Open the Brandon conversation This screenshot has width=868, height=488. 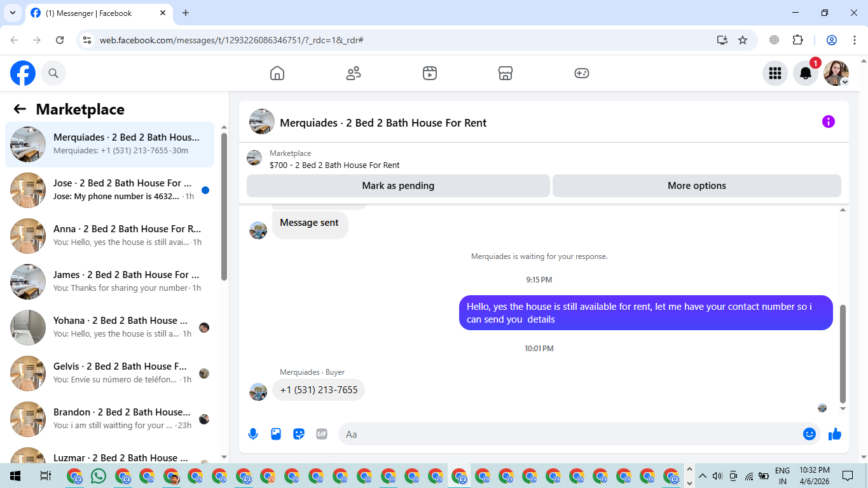(x=110, y=419)
